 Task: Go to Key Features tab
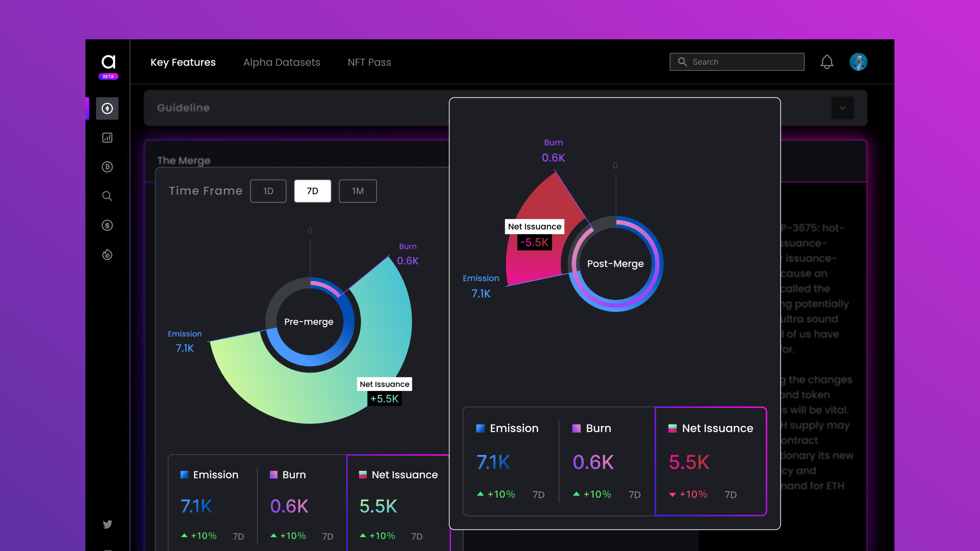tap(183, 62)
